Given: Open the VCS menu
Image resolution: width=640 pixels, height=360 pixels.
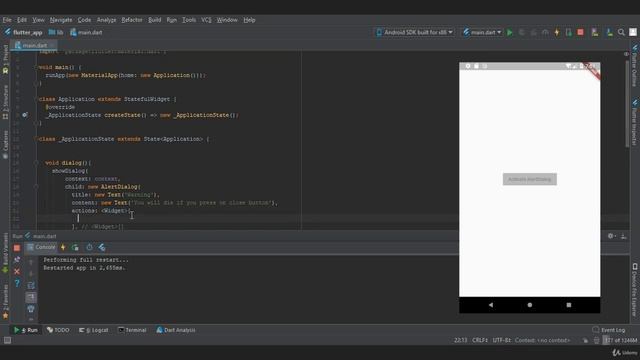Looking at the screenshot, I should pos(206,20).
